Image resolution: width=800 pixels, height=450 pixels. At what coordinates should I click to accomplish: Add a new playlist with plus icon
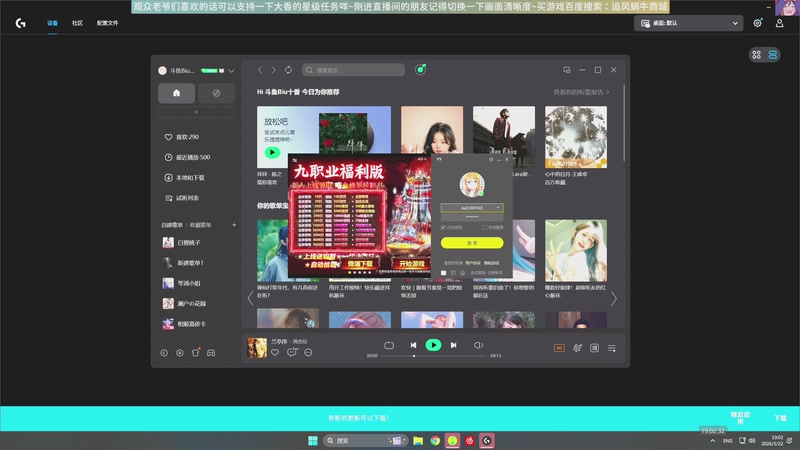click(x=234, y=225)
